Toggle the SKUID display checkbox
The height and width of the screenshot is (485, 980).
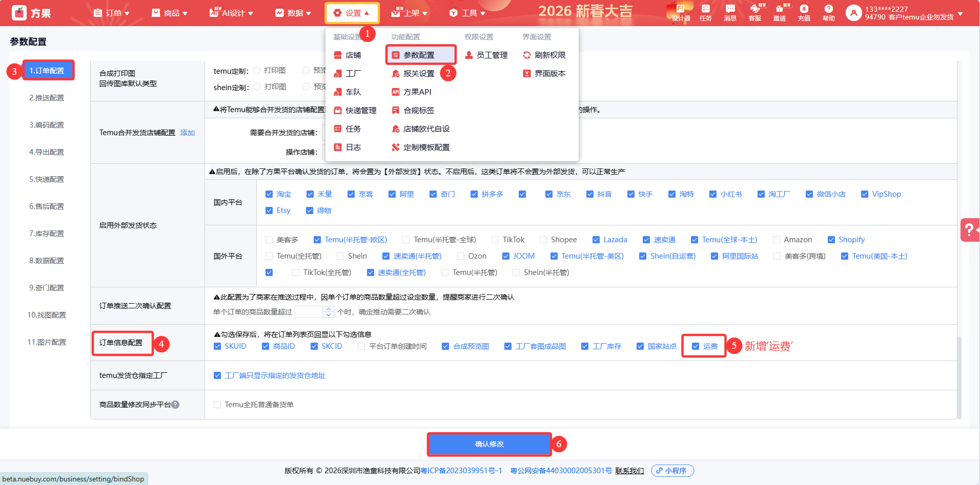coord(217,346)
